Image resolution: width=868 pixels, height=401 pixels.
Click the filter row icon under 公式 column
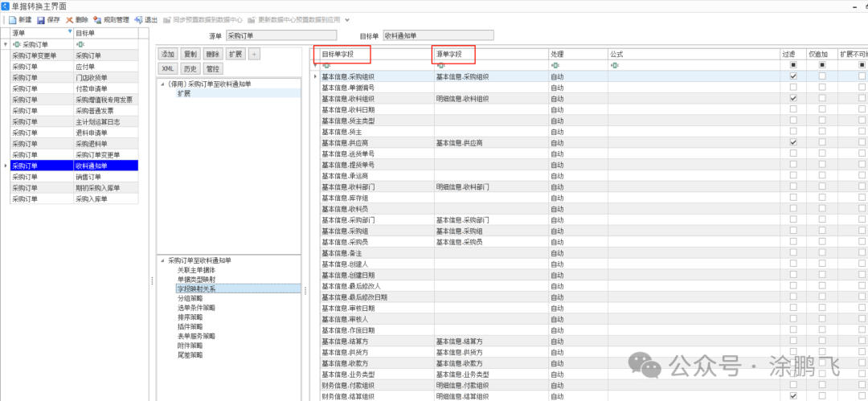tap(612, 65)
